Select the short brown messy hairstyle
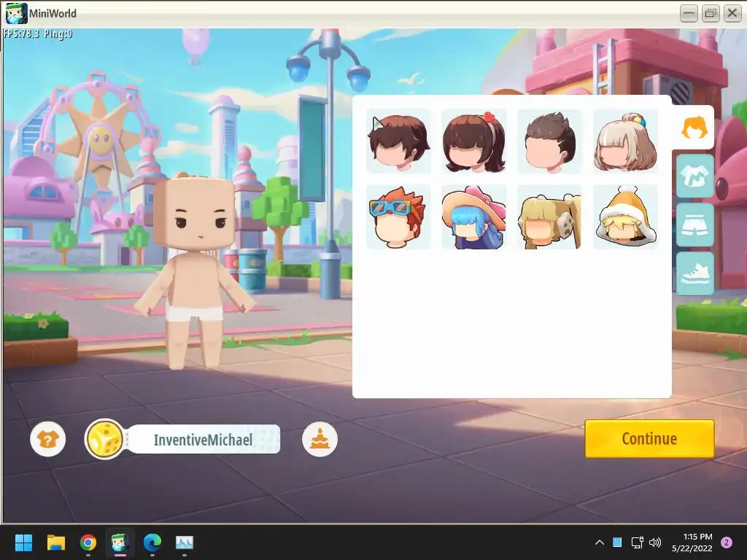Viewport: 747px width, 560px height. point(398,141)
